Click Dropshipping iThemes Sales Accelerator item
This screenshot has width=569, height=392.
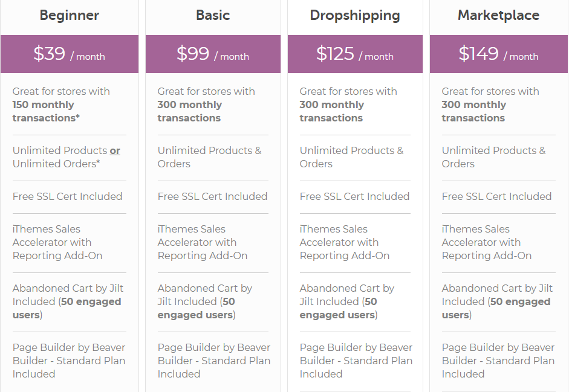345,242
